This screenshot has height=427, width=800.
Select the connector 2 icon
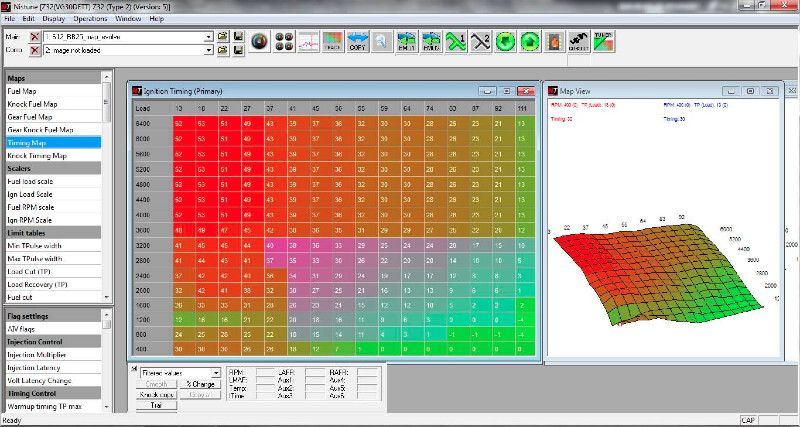(480, 41)
